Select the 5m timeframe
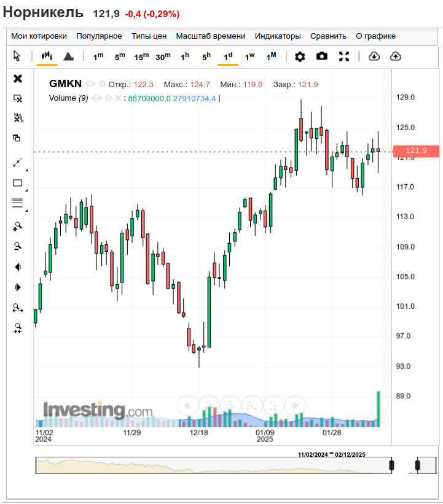 (120, 56)
